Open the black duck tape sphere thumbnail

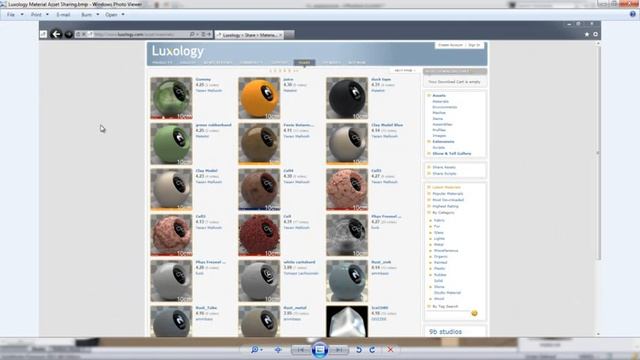coord(347,98)
